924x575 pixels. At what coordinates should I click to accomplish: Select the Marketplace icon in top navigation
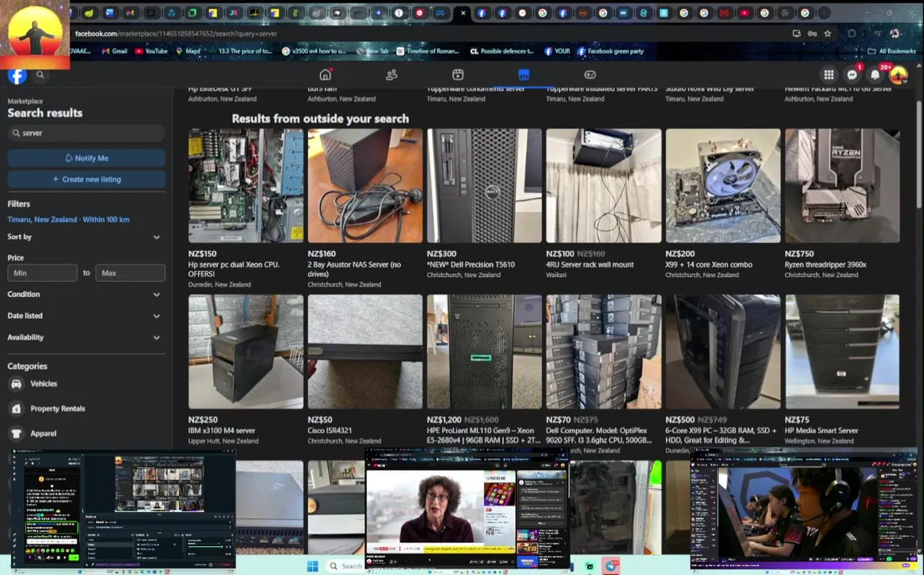pos(524,75)
